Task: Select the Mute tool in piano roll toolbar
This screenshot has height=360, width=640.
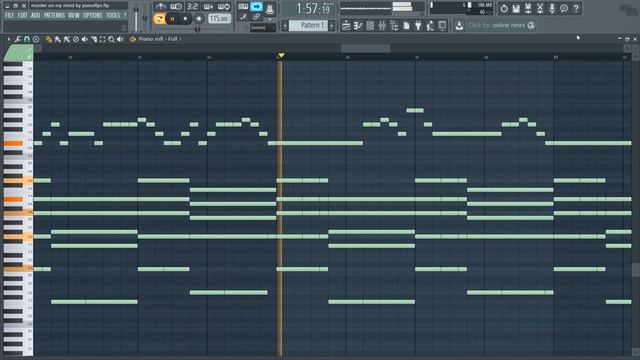Action: point(84,39)
